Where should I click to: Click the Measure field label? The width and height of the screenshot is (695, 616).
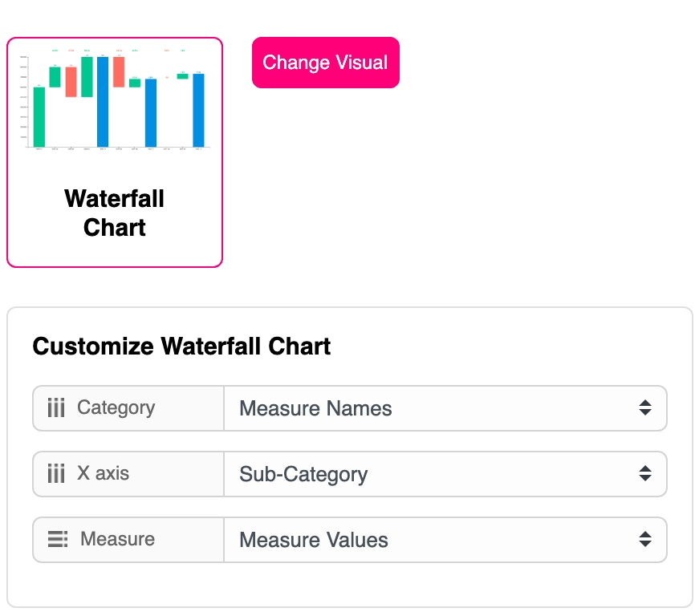117,540
